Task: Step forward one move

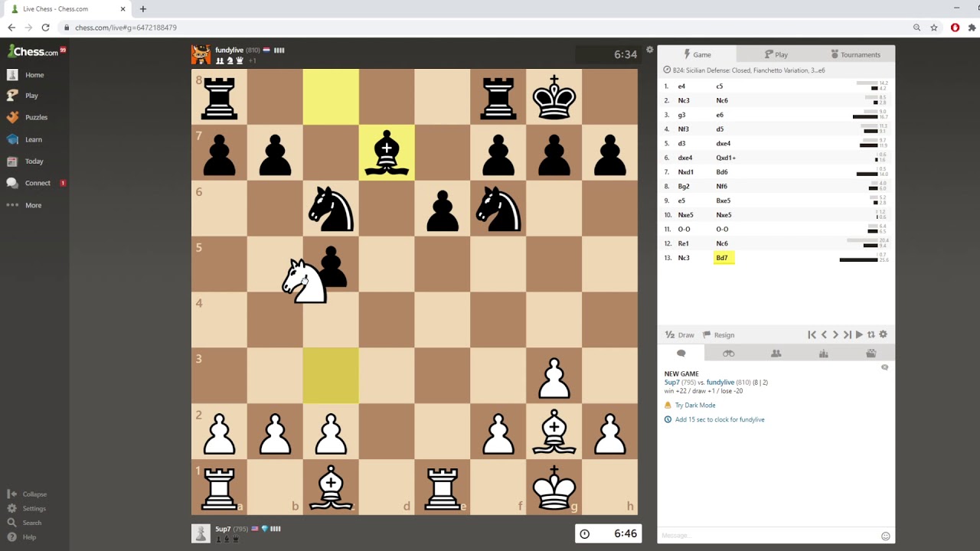Action: point(835,334)
